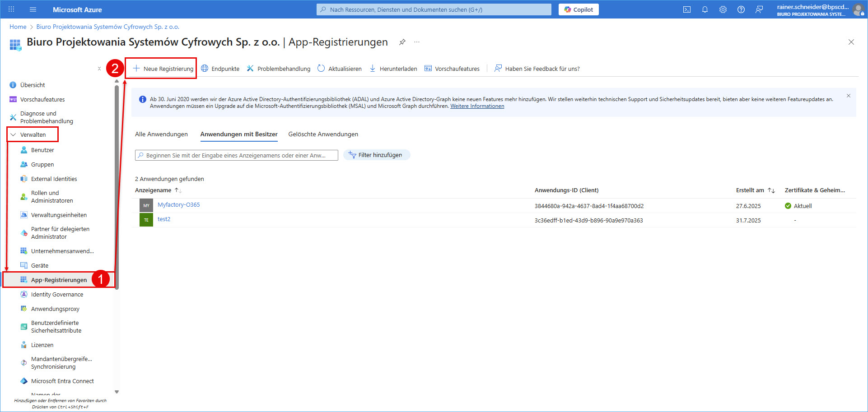This screenshot has height=412, width=868.
Task: Open Endpunkte from the toolbar
Action: point(220,69)
